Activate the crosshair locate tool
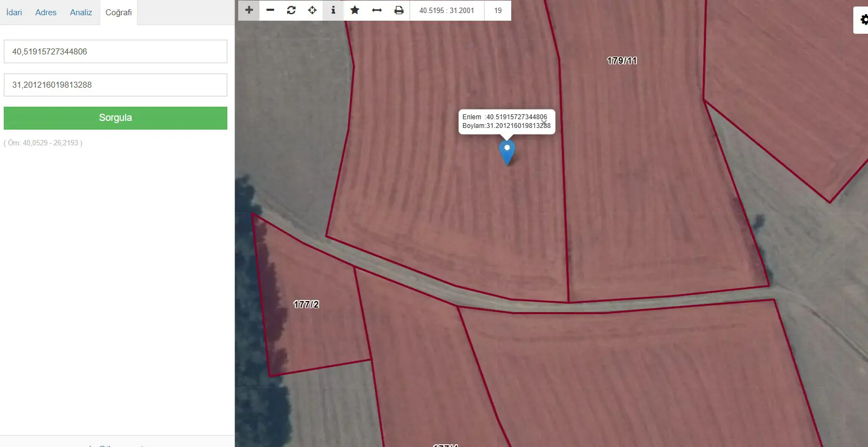The image size is (868, 447). tap(312, 10)
